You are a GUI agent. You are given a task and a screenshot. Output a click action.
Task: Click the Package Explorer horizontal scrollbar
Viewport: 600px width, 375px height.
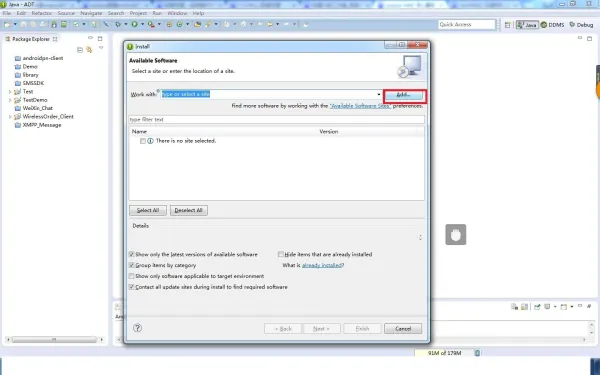point(54,339)
